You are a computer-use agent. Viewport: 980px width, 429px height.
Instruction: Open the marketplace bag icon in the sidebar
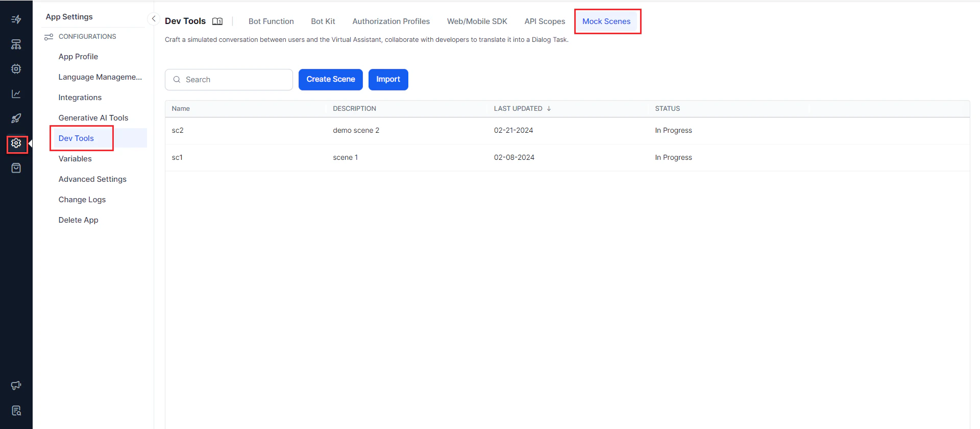click(x=16, y=168)
